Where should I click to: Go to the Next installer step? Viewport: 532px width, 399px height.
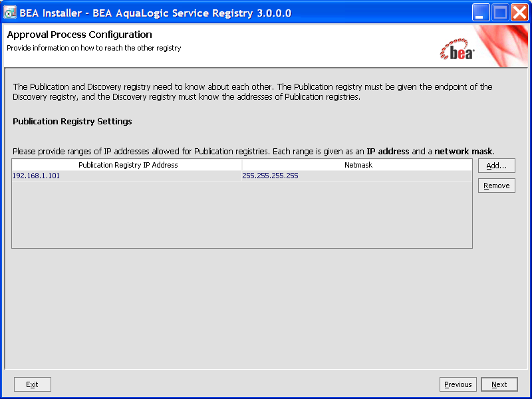click(x=499, y=384)
